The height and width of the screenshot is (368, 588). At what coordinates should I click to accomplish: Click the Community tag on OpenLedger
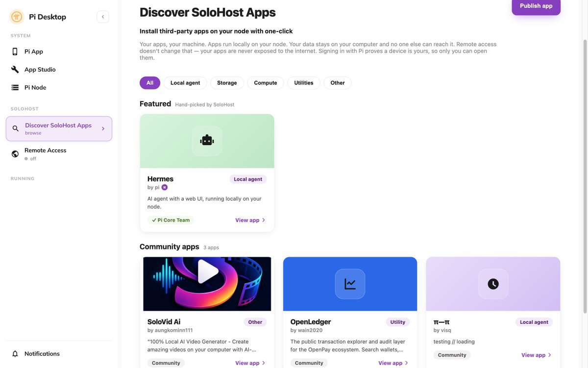(309, 363)
